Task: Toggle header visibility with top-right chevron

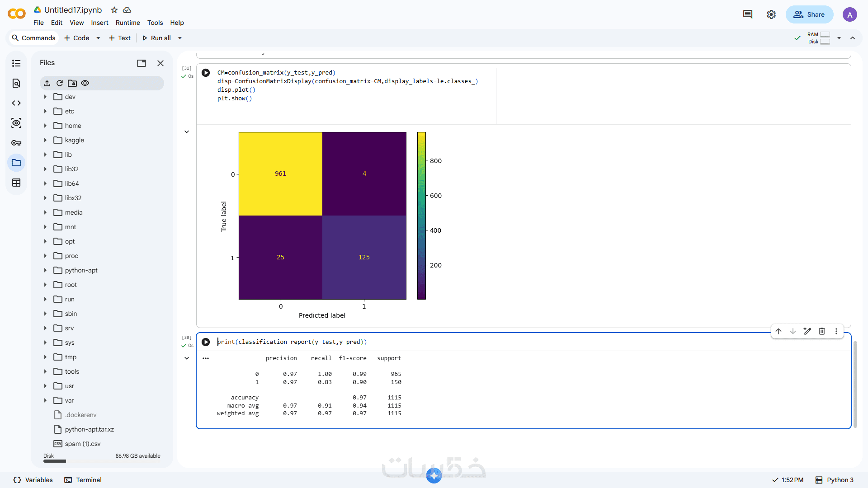Action: point(853,38)
